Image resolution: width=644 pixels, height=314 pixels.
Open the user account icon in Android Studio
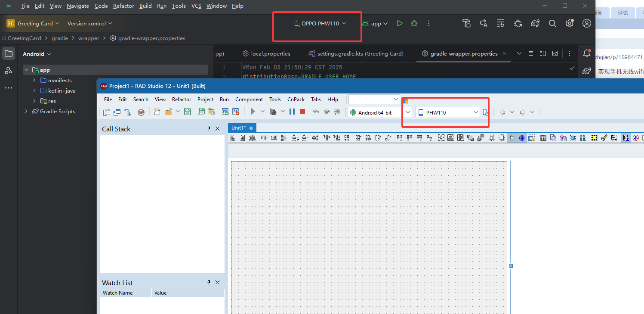587,24
